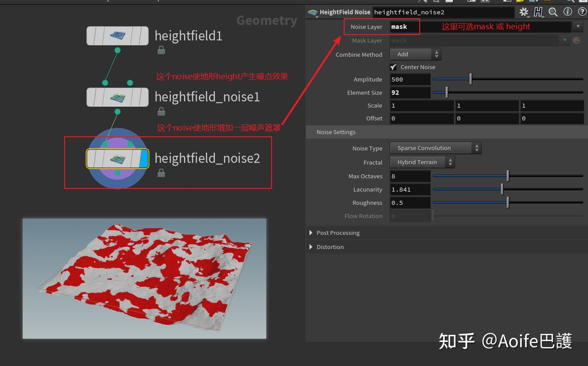Open help with the question mark icon
This screenshot has height=366, width=588.
(x=581, y=12)
